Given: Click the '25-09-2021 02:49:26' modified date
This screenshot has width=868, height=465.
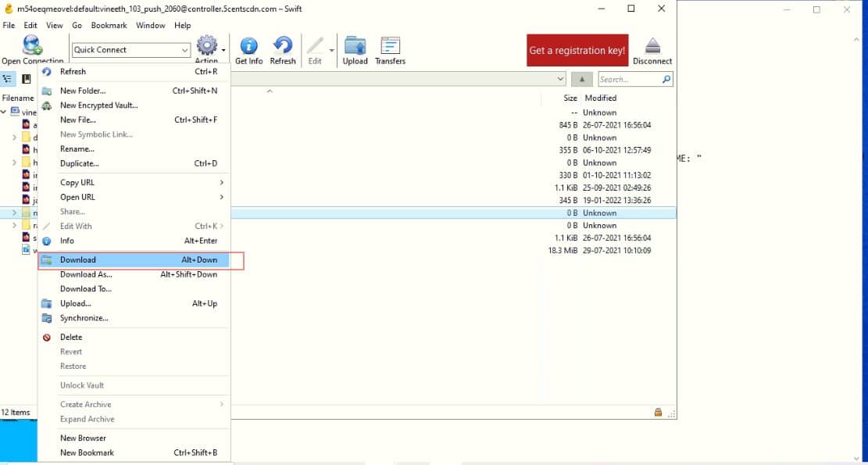Looking at the screenshot, I should (616, 188).
